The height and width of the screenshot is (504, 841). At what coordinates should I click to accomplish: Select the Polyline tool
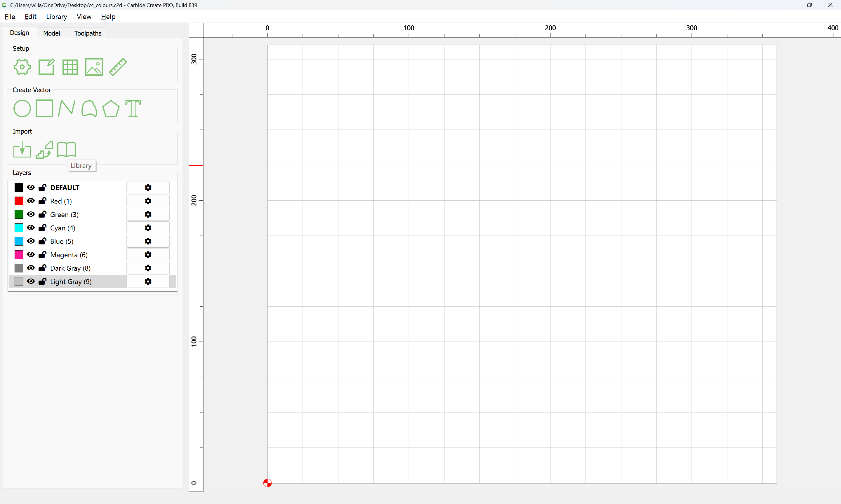[66, 109]
